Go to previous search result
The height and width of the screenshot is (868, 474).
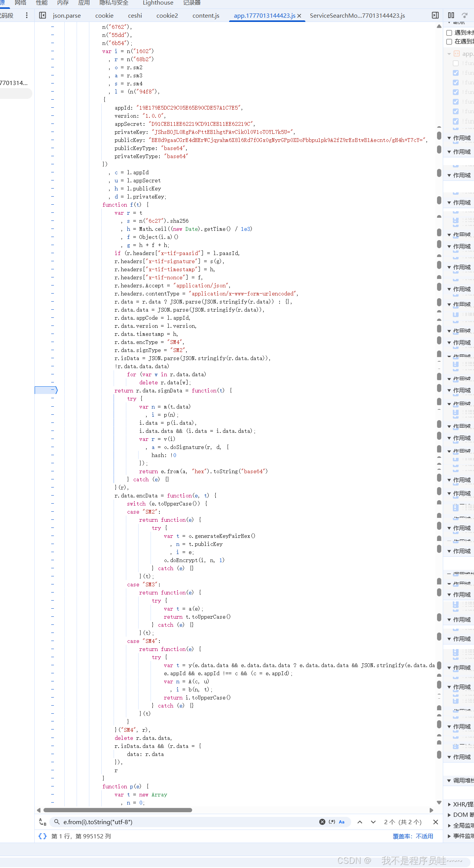point(360,822)
